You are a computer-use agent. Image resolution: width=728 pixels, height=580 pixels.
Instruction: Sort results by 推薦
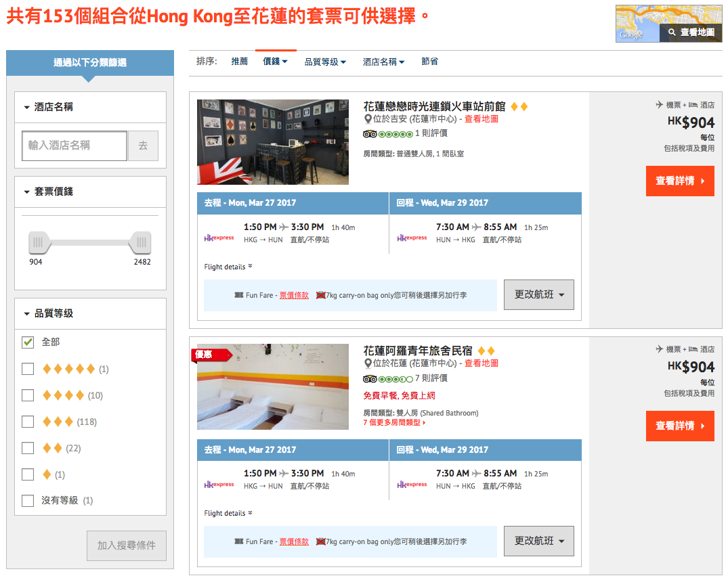[x=240, y=61]
